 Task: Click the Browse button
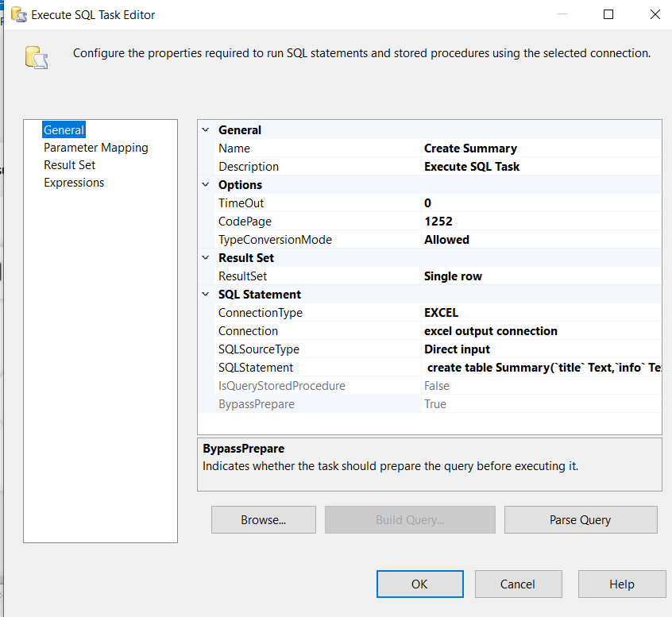[263, 519]
